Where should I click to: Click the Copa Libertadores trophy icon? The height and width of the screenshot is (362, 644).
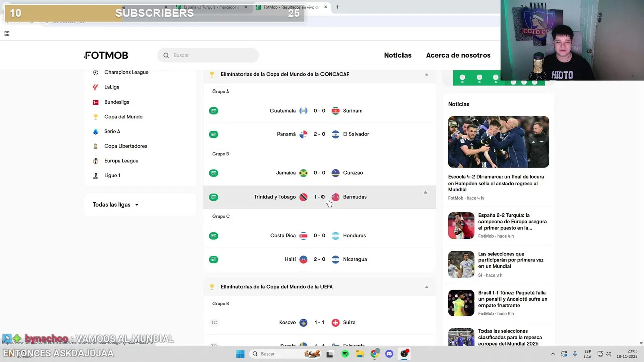click(x=95, y=146)
